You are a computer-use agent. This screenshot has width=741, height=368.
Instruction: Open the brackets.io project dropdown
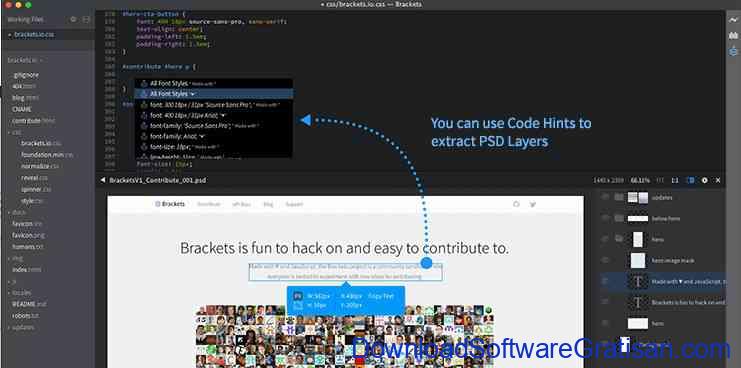click(25, 60)
